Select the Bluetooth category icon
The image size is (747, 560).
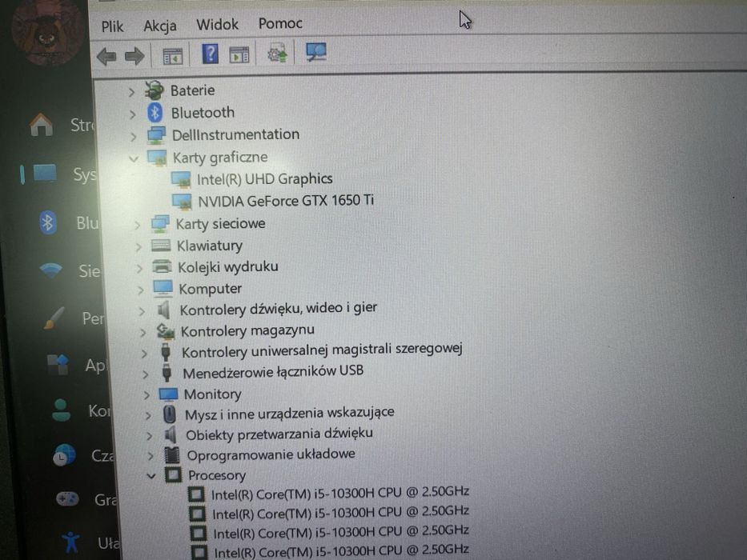(x=155, y=113)
